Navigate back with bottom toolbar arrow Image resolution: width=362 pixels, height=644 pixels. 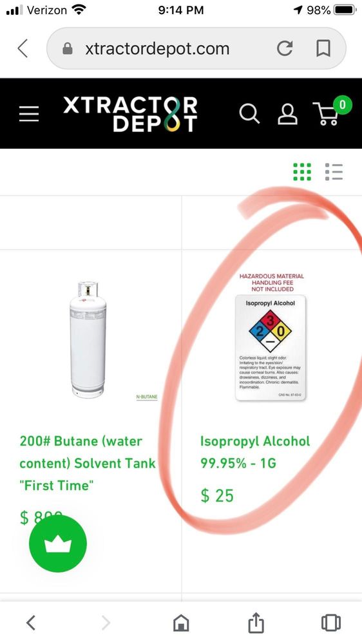pyautogui.click(x=31, y=623)
